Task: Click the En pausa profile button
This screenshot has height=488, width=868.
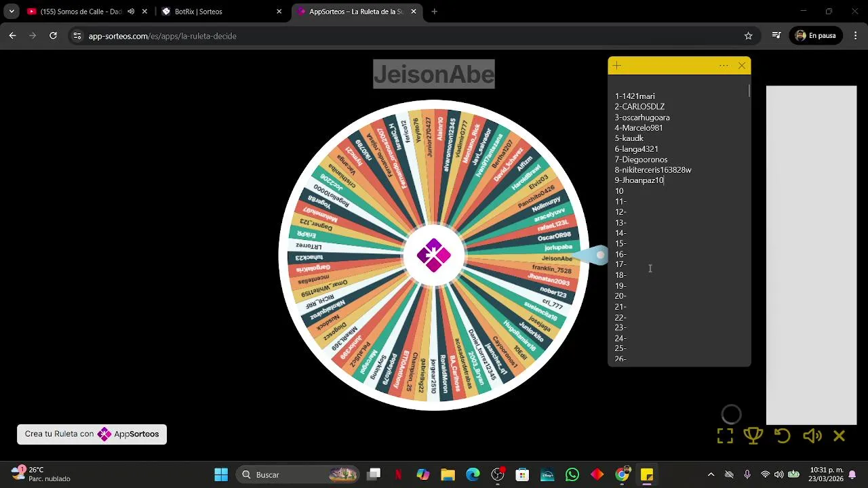Action: [815, 36]
